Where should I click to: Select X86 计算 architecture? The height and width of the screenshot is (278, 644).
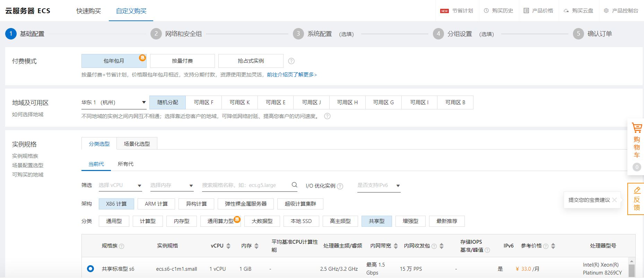(116, 204)
